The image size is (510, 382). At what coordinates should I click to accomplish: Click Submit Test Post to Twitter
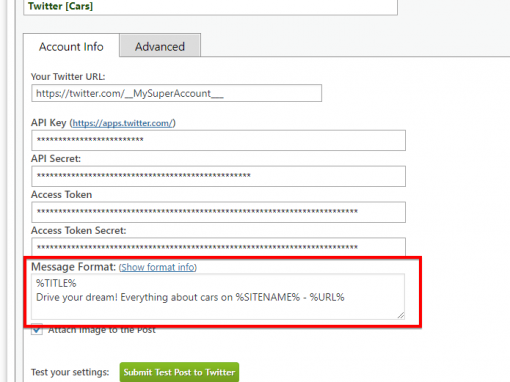(179, 372)
